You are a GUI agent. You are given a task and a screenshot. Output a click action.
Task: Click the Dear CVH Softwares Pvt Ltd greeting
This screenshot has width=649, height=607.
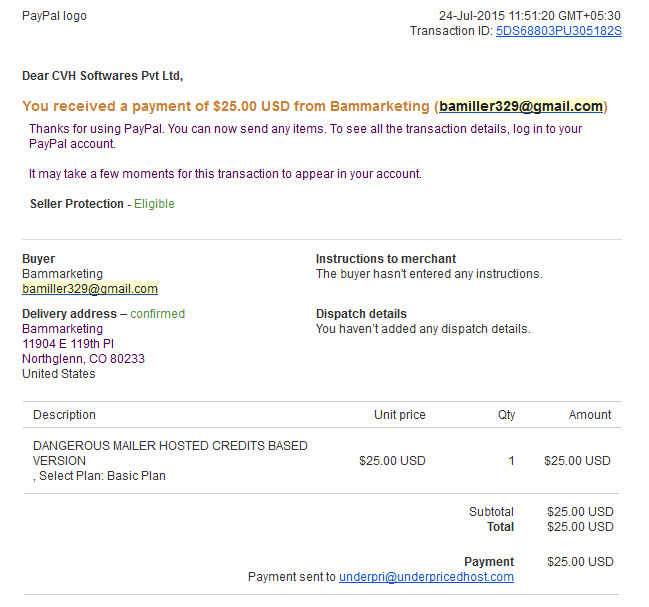pyautogui.click(x=102, y=76)
